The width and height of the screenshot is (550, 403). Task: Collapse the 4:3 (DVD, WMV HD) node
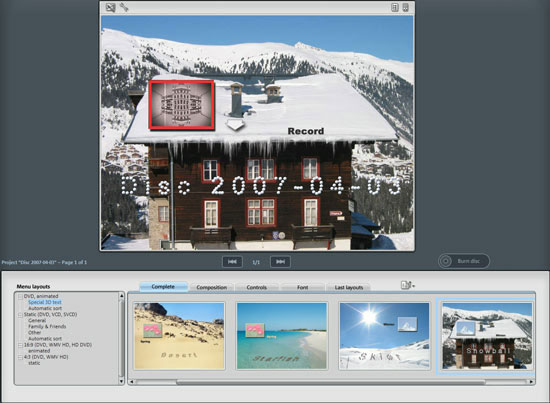pos(20,357)
